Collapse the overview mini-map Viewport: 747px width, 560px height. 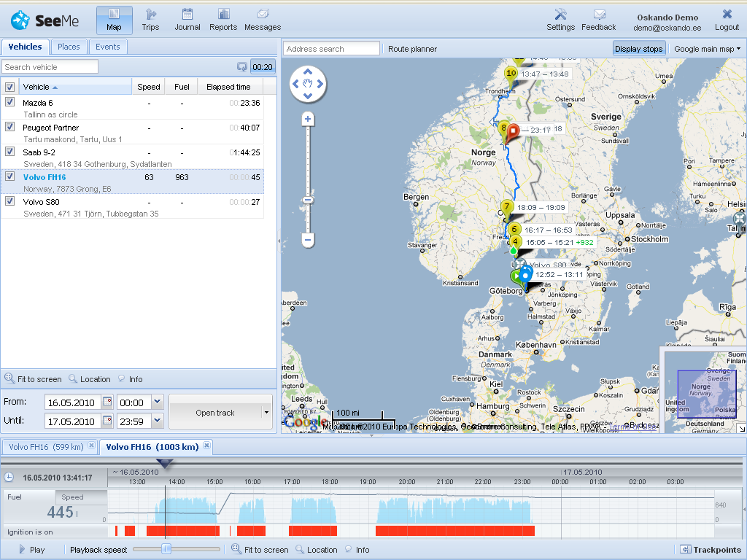[x=742, y=429]
